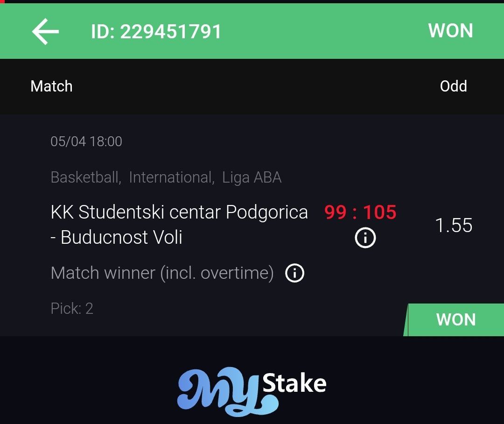Image resolution: width=504 pixels, height=424 pixels.
Task: Click the 05/04 18:00 match date
Action: pyautogui.click(x=86, y=141)
